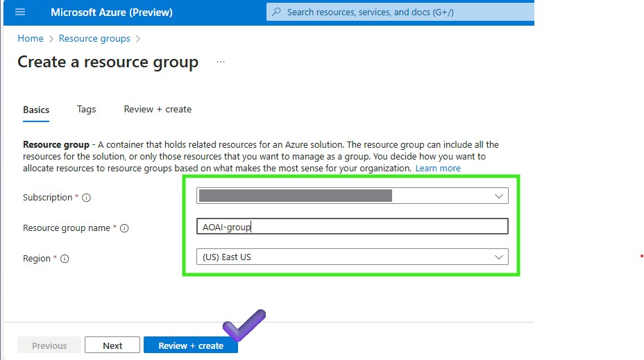Switch to the Basics tab

click(36, 110)
